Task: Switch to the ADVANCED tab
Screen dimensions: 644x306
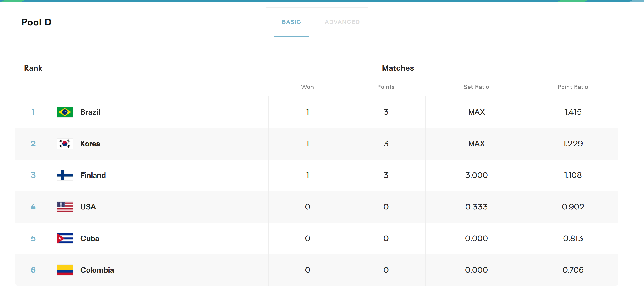Action: (x=342, y=22)
